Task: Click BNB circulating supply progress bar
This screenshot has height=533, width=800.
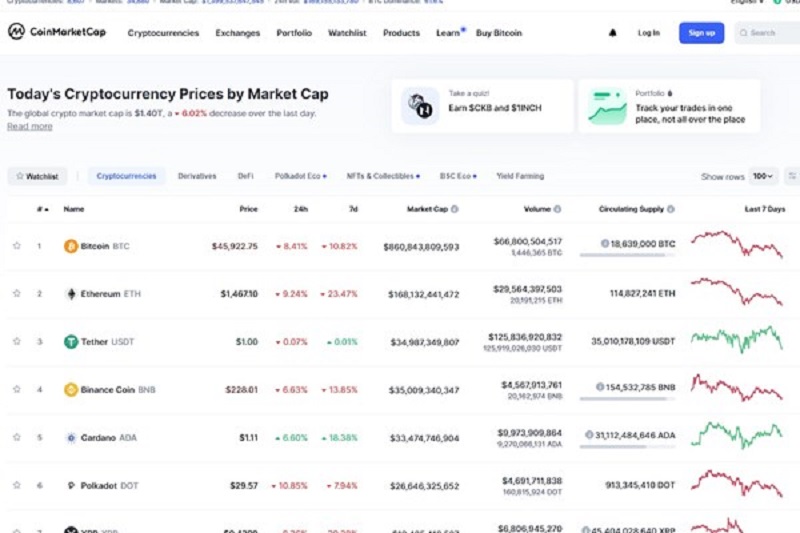Action: 627,398
